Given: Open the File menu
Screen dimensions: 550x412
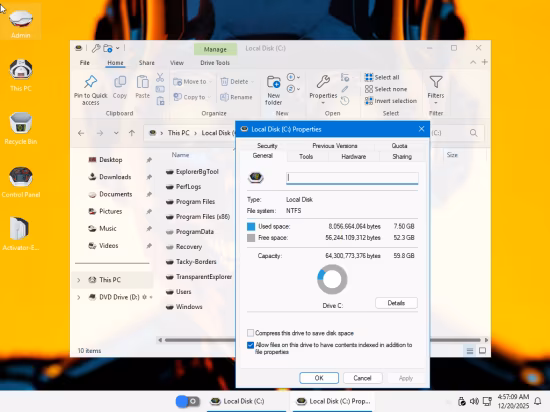Looking at the screenshot, I should (85, 63).
